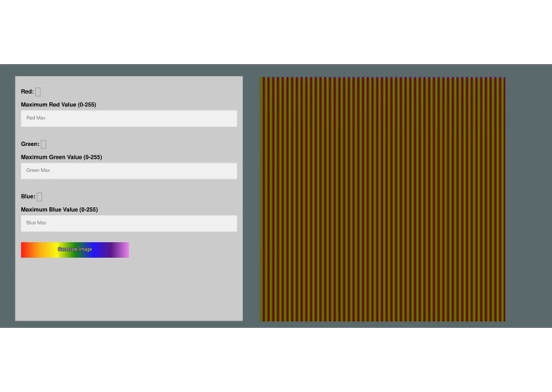The height and width of the screenshot is (392, 552).
Task: Enable the Red checkbox
Action: point(38,92)
